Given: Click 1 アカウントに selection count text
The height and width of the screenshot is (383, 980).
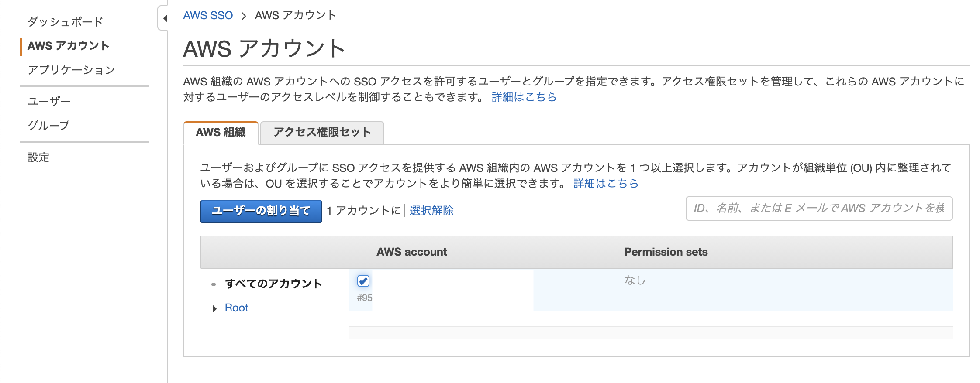Looking at the screenshot, I should [x=364, y=211].
